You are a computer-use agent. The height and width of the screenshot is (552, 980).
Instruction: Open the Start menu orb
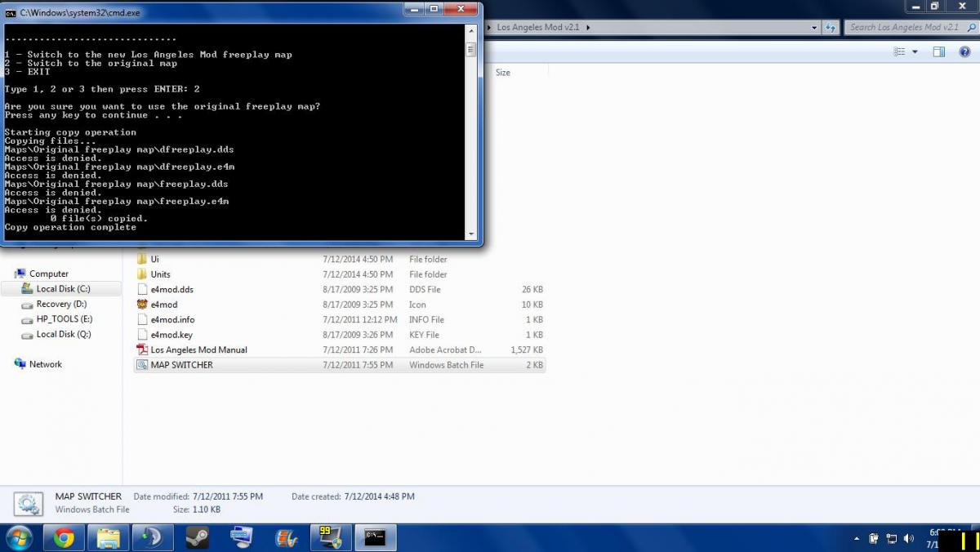coord(18,537)
